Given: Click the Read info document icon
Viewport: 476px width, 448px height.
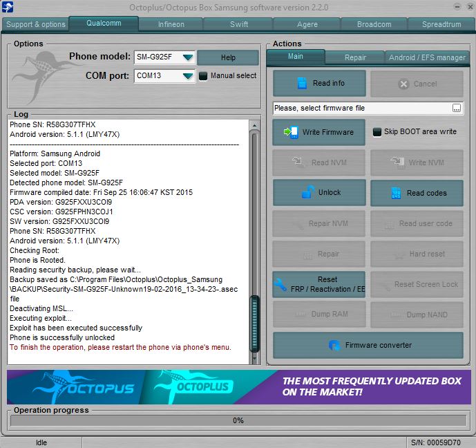Looking at the screenshot, I should coord(302,83).
